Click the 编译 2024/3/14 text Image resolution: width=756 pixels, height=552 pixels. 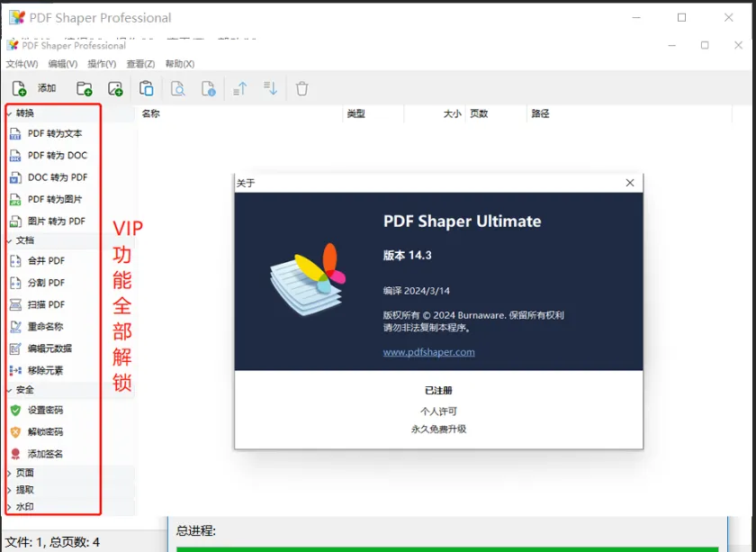[x=416, y=291]
